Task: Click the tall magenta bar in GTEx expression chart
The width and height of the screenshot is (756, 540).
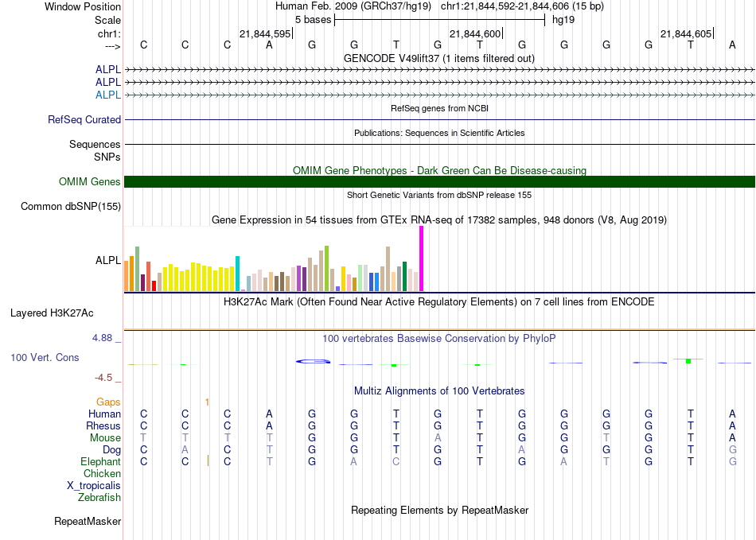Action: pos(422,258)
